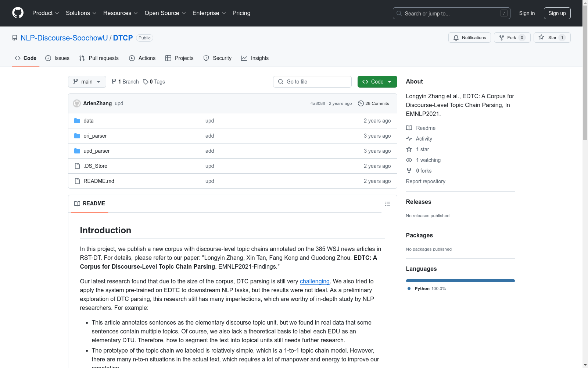
Task: Click the ori_parser folder icon
Action: 77,136
